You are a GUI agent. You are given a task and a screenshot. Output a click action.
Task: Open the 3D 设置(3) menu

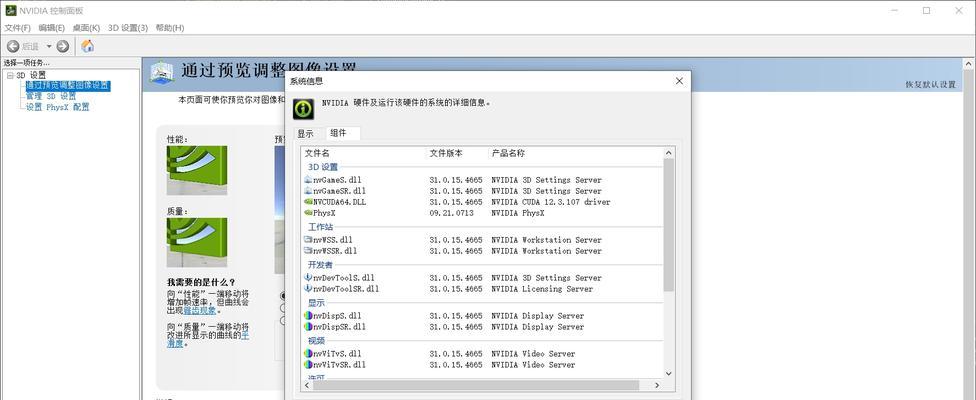pos(128,28)
